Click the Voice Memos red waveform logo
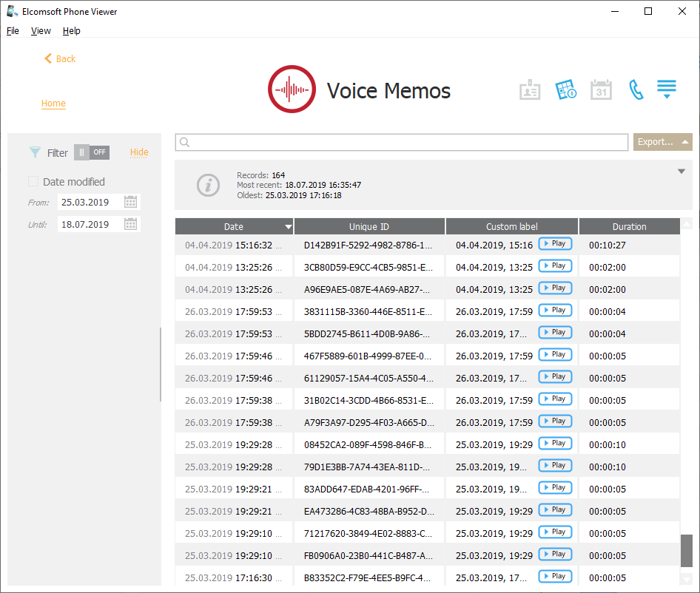This screenshot has height=593, width=700. [x=292, y=89]
